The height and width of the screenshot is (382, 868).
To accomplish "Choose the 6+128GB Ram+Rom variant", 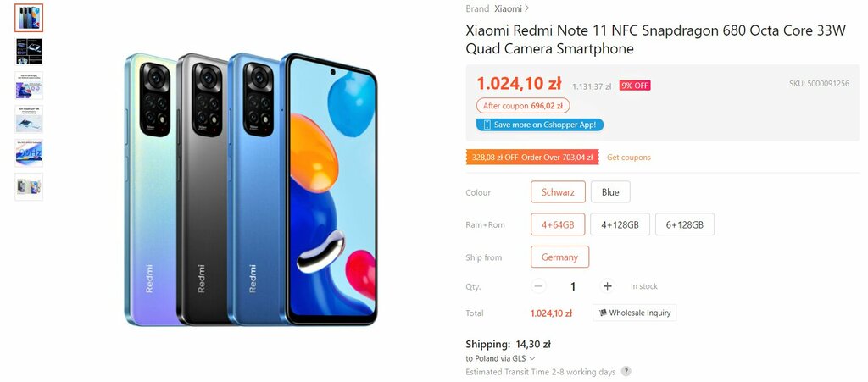I will 685,224.
